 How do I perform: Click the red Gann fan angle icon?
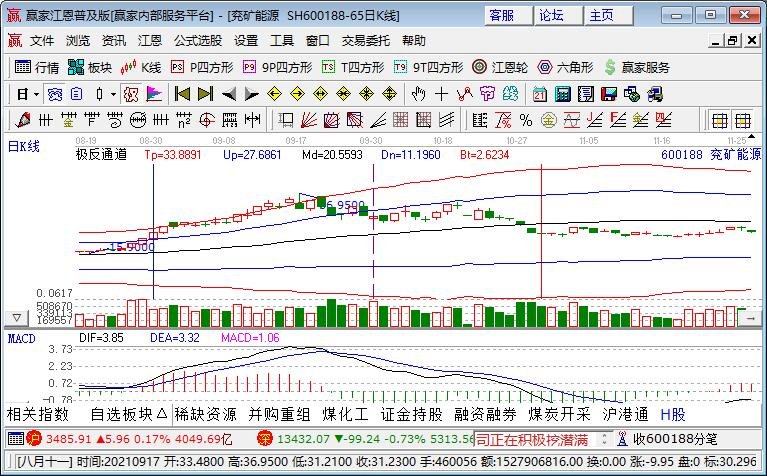click(309, 120)
